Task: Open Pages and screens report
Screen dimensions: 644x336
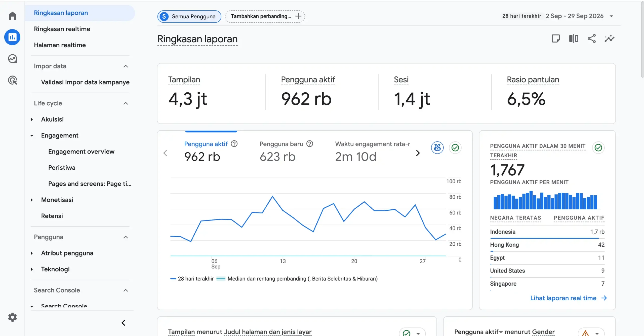Action: click(90, 184)
